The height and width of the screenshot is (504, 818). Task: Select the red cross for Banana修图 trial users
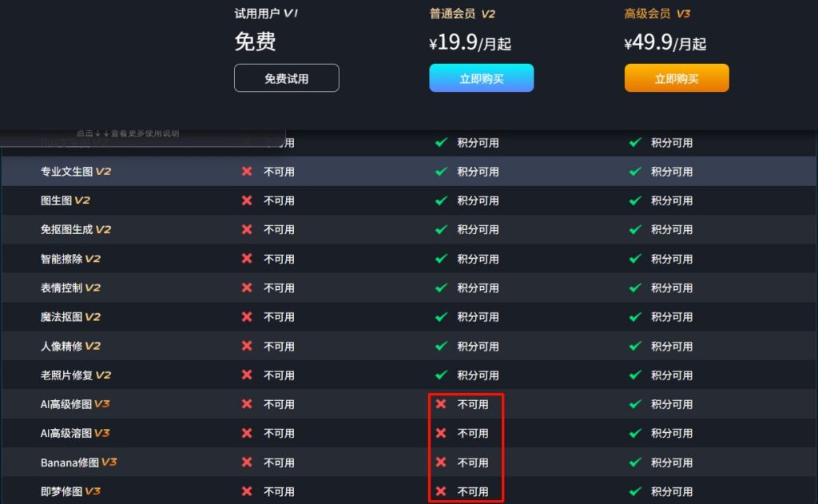(246, 462)
